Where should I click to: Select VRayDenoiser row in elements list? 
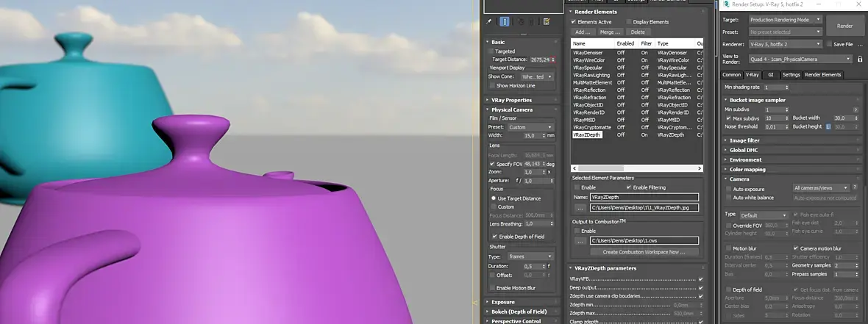pyautogui.click(x=636, y=52)
